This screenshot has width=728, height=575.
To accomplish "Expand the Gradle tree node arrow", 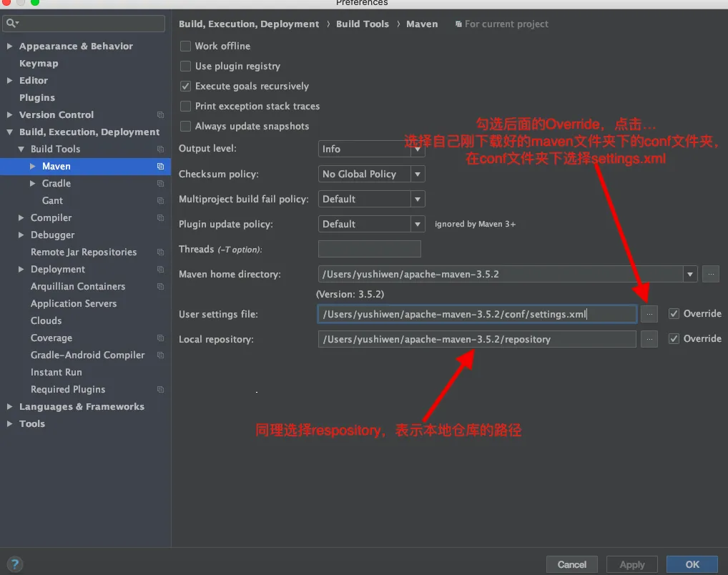I will [32, 184].
